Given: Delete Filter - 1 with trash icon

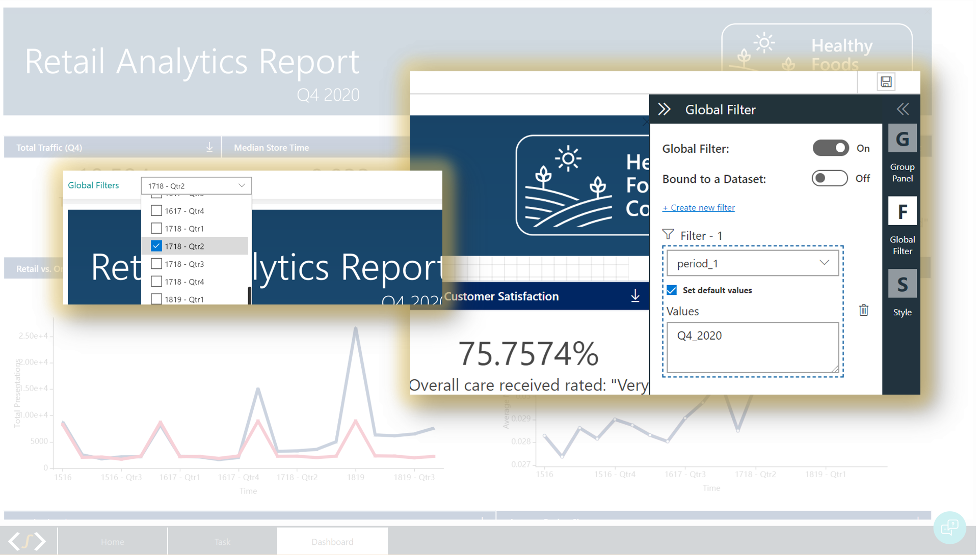Looking at the screenshot, I should tap(863, 310).
